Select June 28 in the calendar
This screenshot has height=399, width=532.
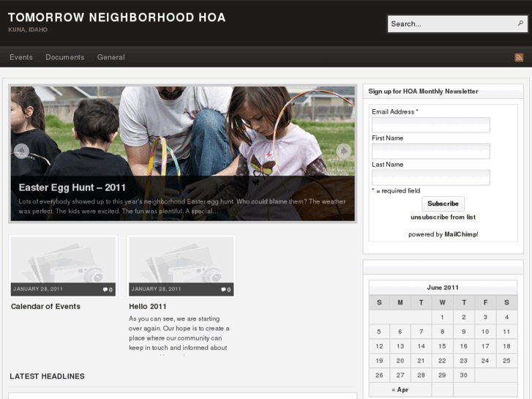[421, 376]
